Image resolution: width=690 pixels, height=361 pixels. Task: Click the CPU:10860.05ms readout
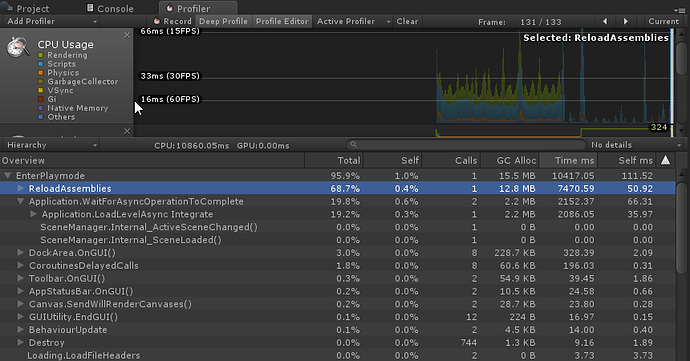click(191, 145)
